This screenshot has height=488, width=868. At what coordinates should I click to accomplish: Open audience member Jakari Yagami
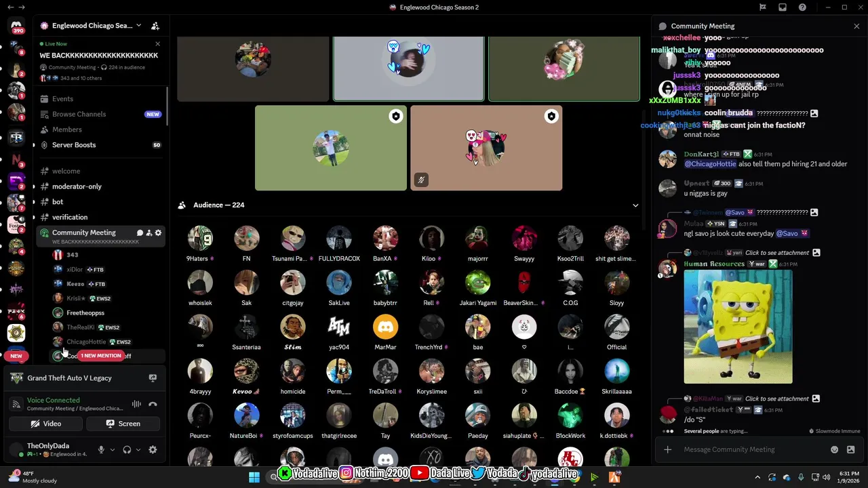click(x=478, y=288)
